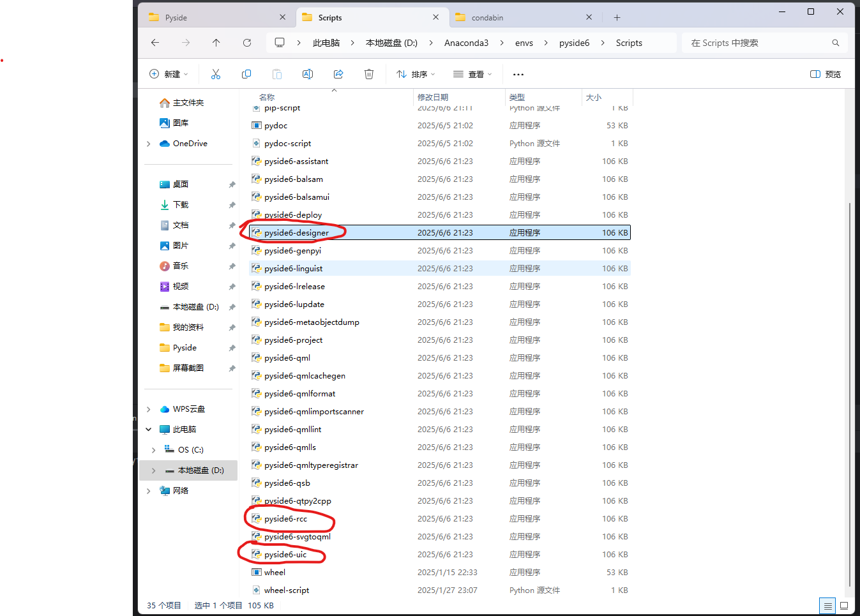Click the PC monitor icon in address bar
860x616 pixels.
coord(280,43)
